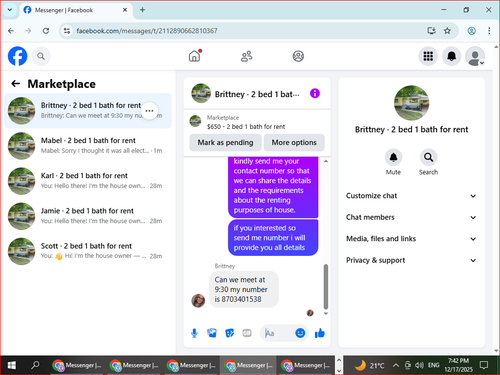Viewport: 500px width, 375px height.
Task: Click chat scrollbar down arrow
Action: tap(326, 313)
